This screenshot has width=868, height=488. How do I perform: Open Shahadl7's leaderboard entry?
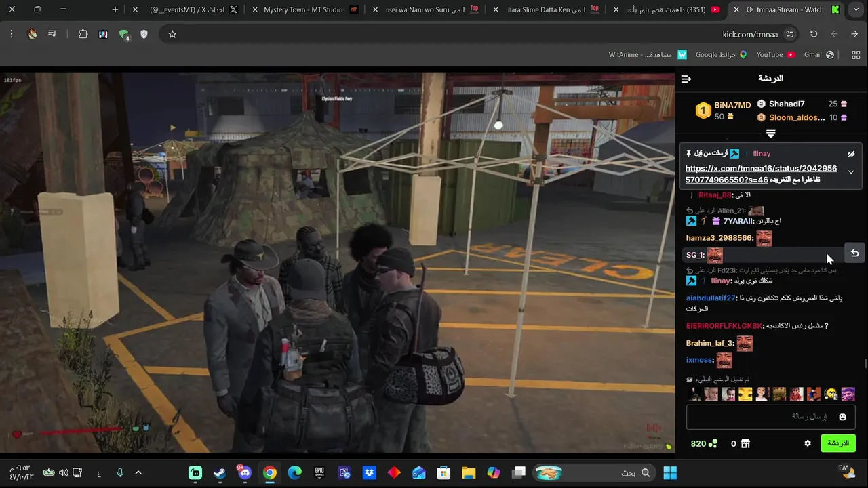787,104
